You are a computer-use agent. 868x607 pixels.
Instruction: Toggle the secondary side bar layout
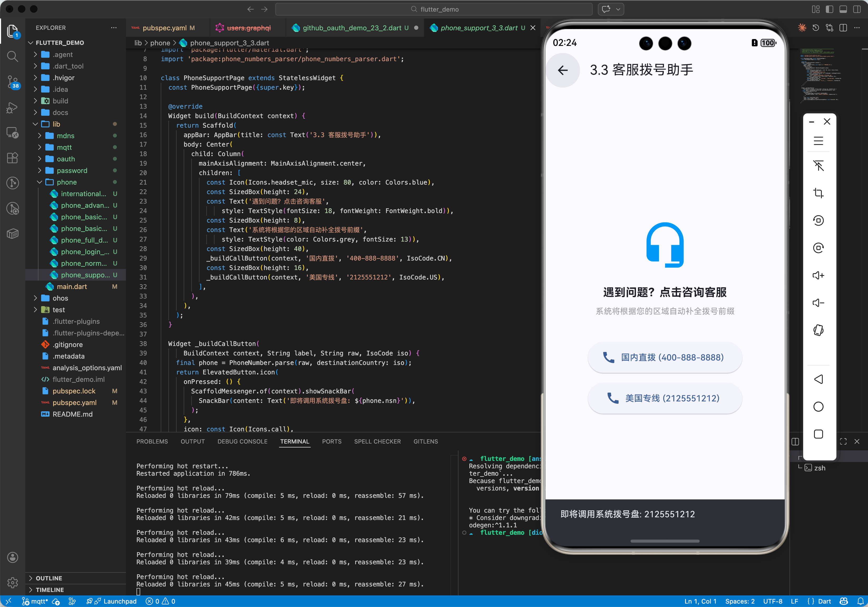click(857, 9)
